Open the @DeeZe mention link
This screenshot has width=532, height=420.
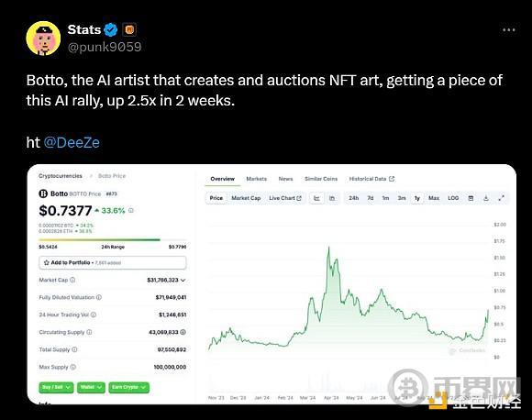(x=72, y=142)
